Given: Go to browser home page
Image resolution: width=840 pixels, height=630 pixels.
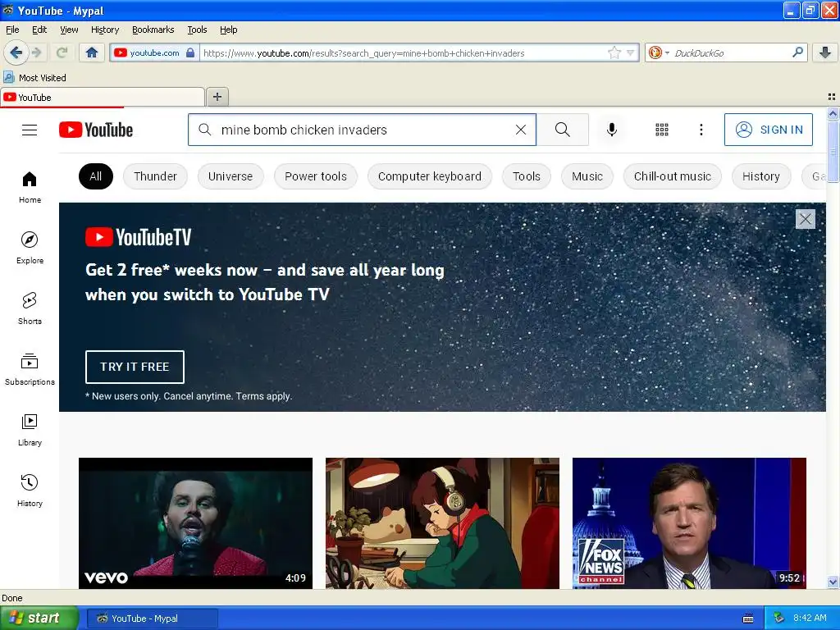Looking at the screenshot, I should click(92, 52).
